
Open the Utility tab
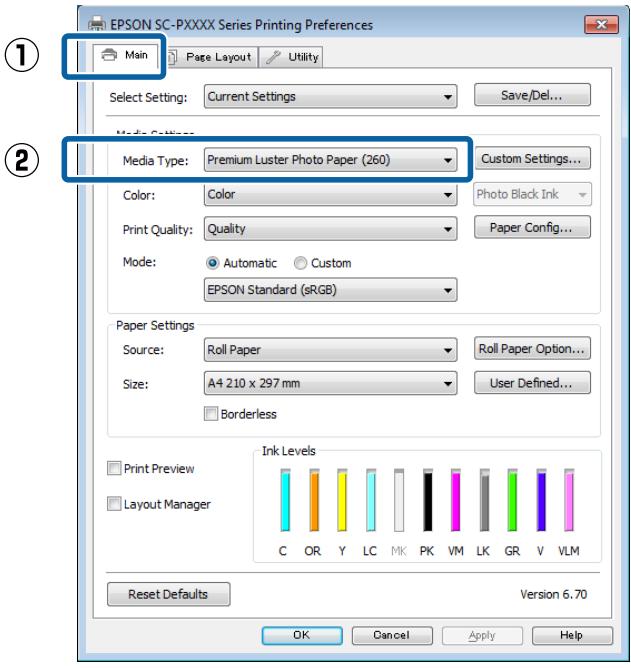click(291, 57)
